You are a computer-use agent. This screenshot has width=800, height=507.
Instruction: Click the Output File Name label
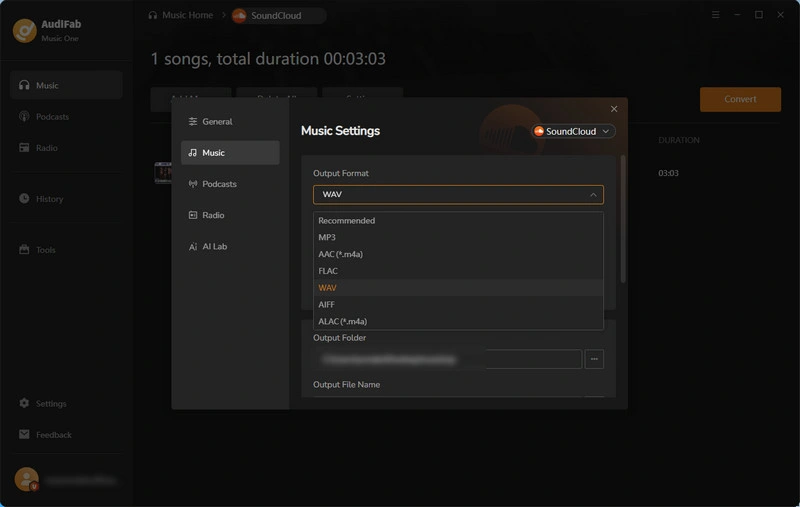[346, 385]
